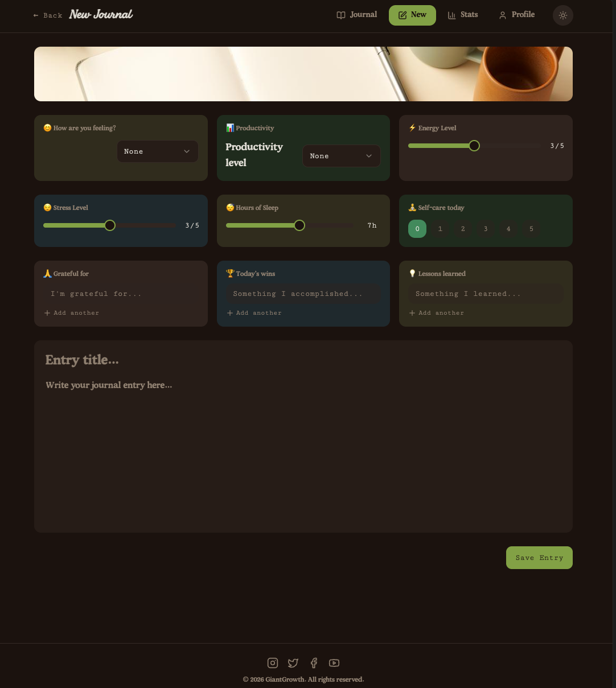Click the Energy Level slider handle
This screenshot has height=688, width=616.
click(474, 146)
